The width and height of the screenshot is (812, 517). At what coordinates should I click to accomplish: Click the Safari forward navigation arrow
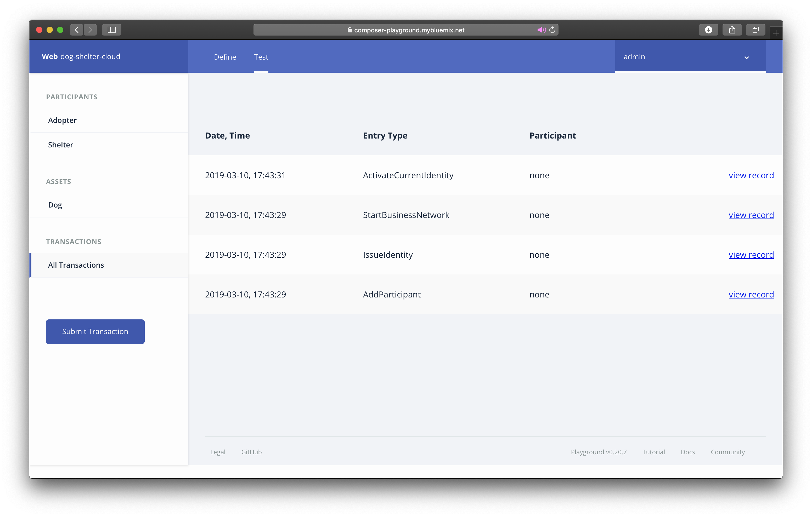[x=90, y=30]
